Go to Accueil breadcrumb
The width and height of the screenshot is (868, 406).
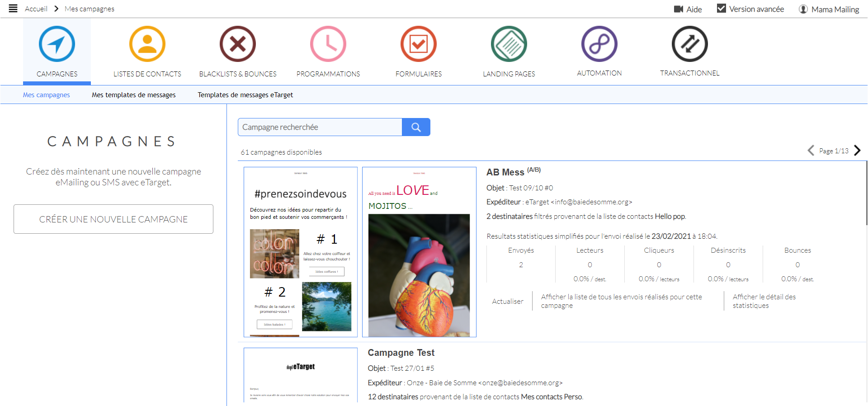(x=36, y=9)
